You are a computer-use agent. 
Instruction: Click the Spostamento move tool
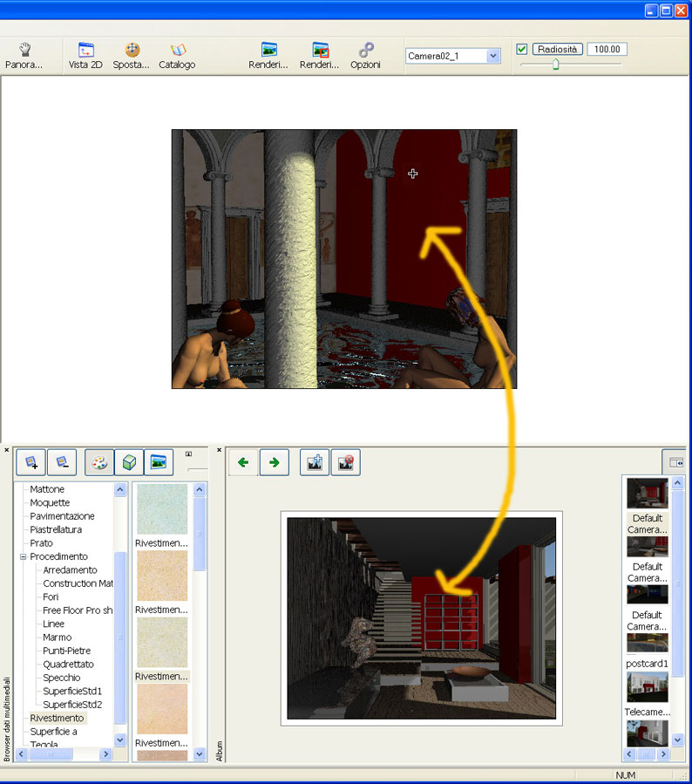coord(131,56)
